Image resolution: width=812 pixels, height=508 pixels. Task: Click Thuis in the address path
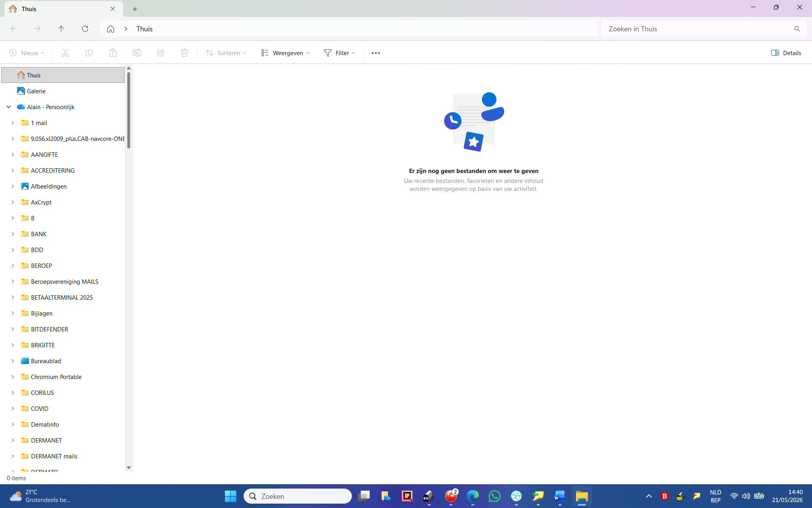pyautogui.click(x=144, y=29)
